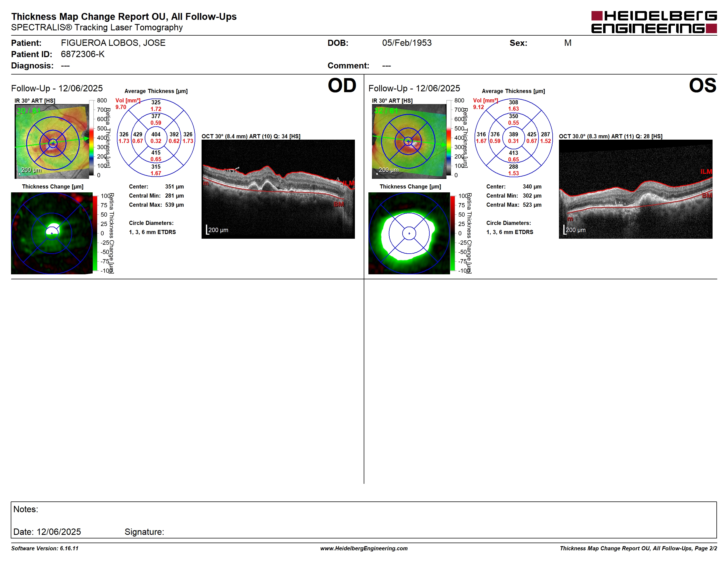Click the OD retina thickness color scale
The height and width of the screenshot is (563, 728).
(x=91, y=137)
